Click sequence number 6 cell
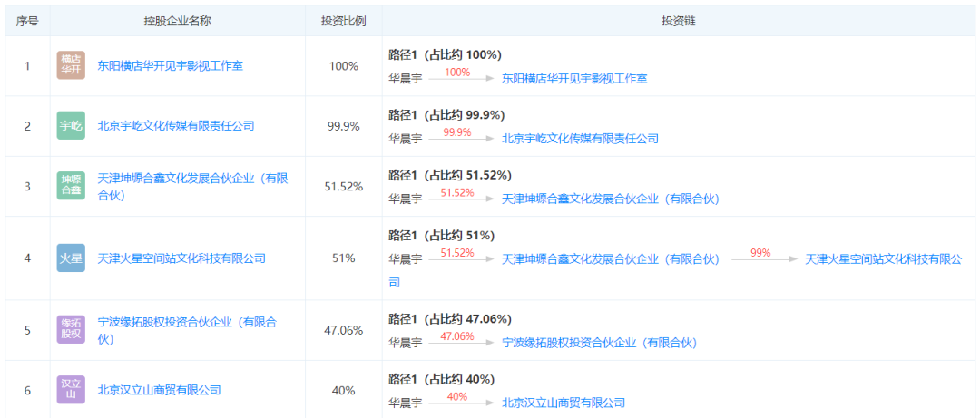980x418 pixels. (27, 391)
